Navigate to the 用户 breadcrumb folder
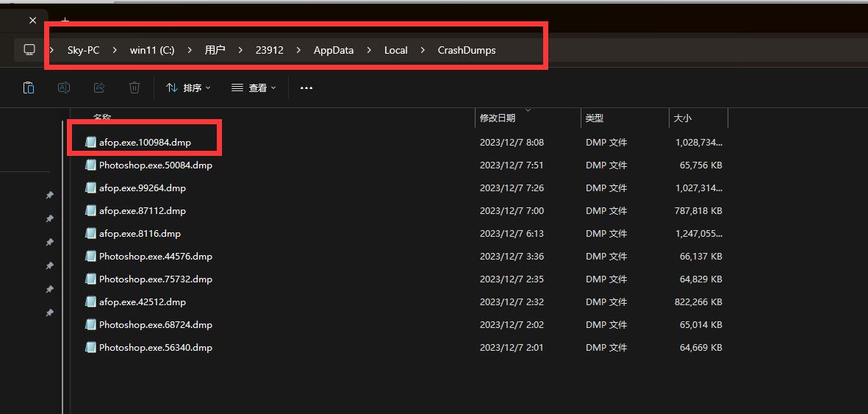Screen dimensions: 868x414 pos(215,50)
